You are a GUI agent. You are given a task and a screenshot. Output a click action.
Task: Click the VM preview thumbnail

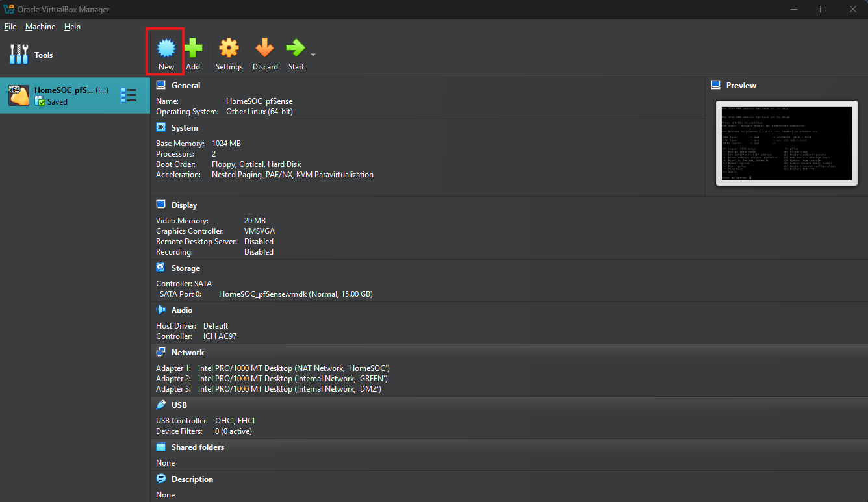[786, 143]
